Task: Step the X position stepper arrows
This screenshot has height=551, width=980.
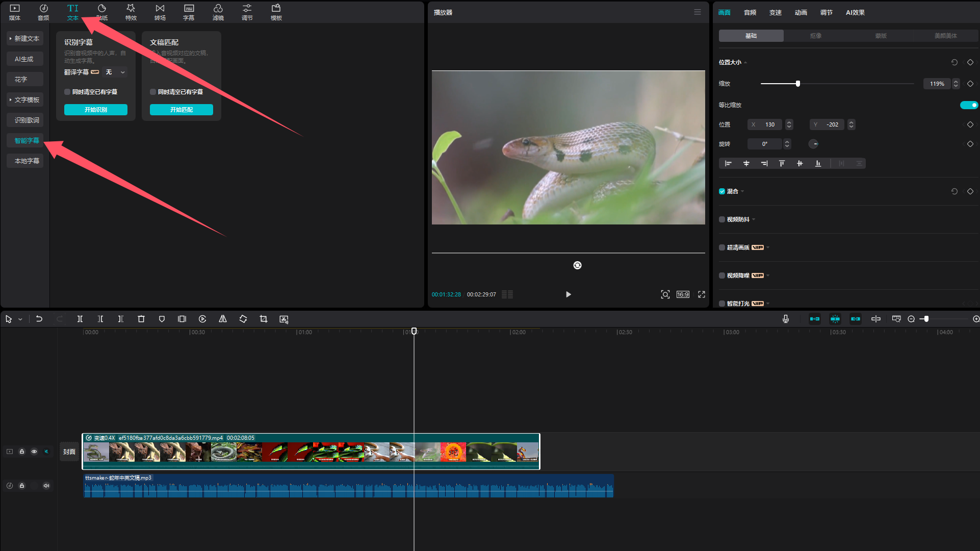Action: click(x=789, y=124)
